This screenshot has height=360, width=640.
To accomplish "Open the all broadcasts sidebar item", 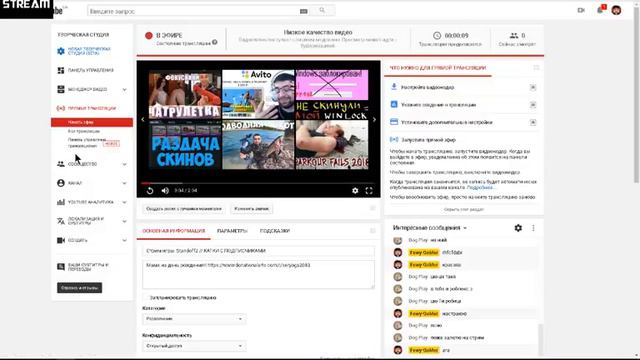I will click(x=84, y=131).
